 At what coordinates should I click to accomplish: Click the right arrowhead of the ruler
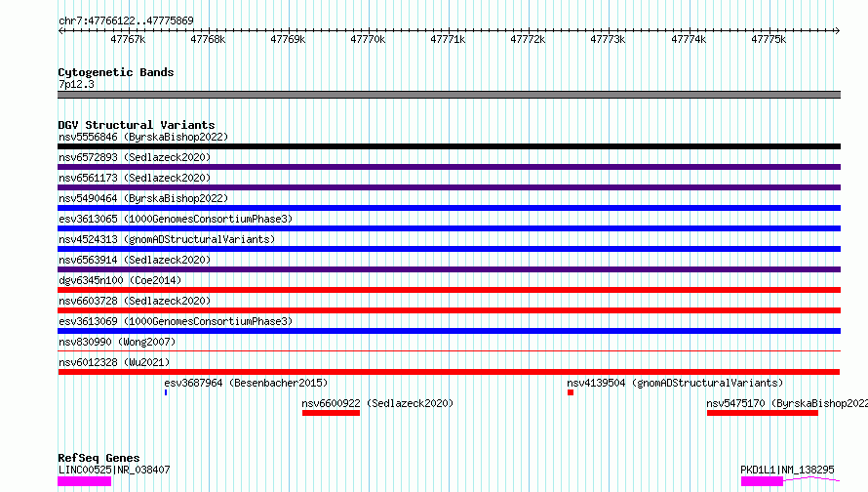click(838, 30)
